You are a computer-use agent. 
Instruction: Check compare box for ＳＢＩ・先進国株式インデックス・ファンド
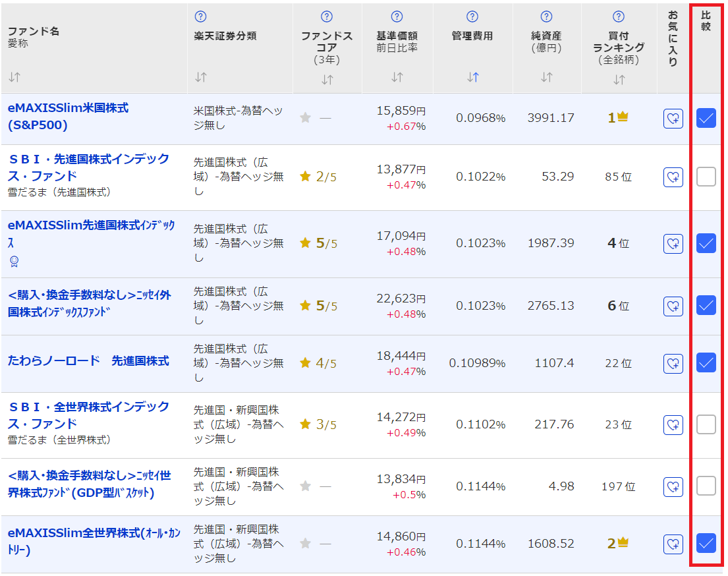706,177
